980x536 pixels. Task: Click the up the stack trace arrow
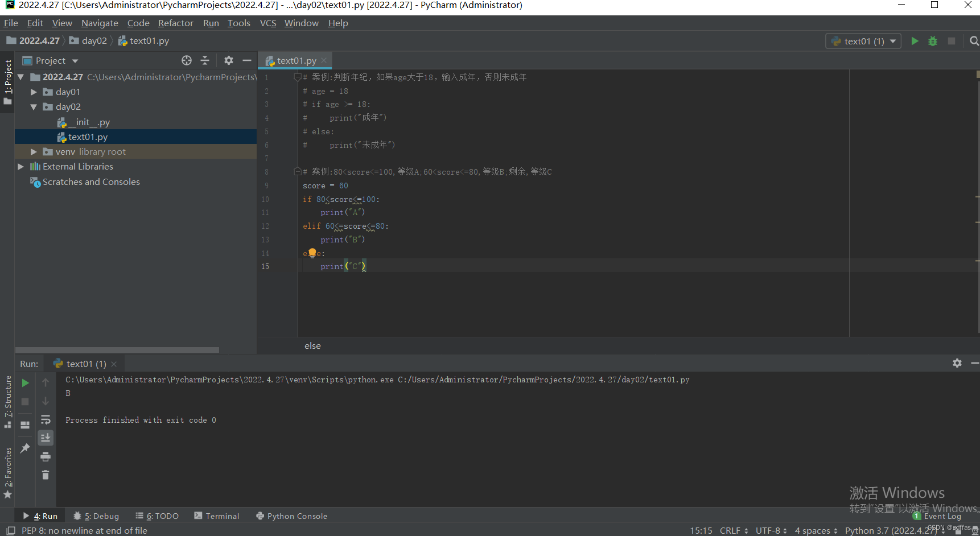coord(46,383)
